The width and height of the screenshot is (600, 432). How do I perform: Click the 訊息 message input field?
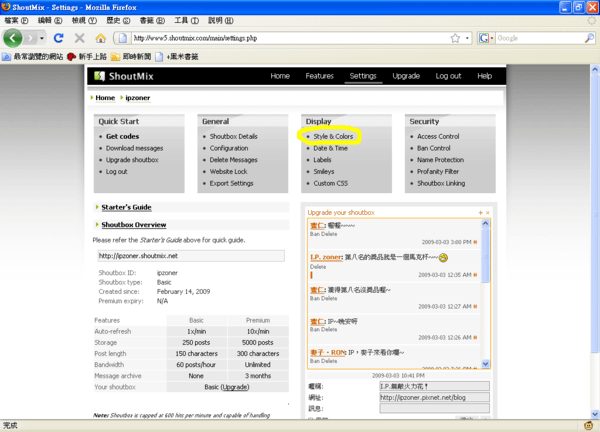coord(434,408)
